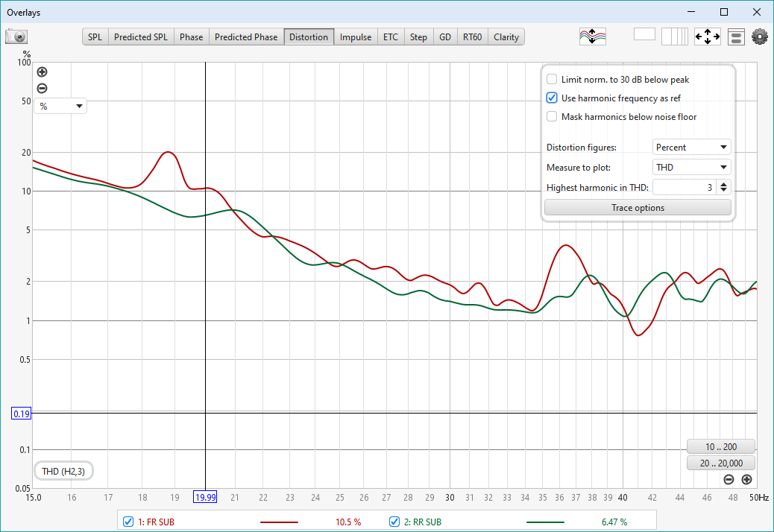Click the THD (H2,3) label
The width and height of the screenshot is (774, 532).
[x=63, y=472]
